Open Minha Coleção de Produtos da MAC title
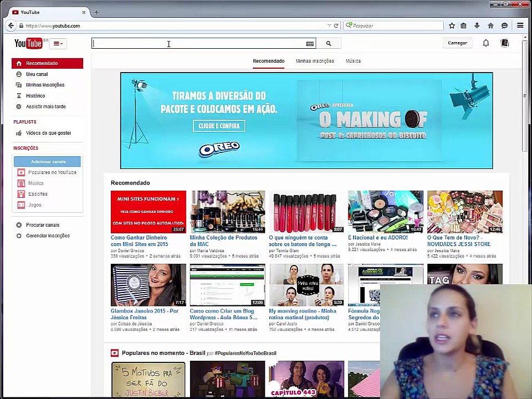Viewport: 532px width, 399px height. point(223,241)
